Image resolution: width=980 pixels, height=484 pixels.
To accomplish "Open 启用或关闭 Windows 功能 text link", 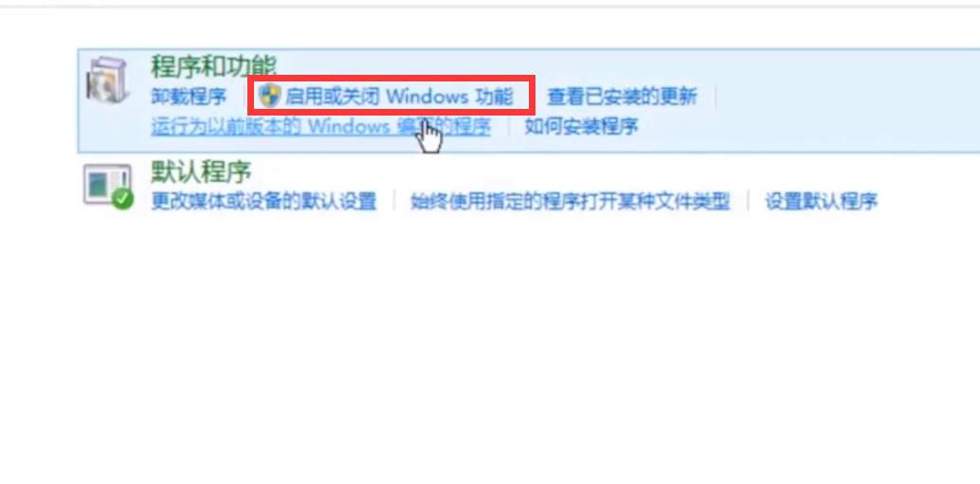I will click(x=399, y=97).
